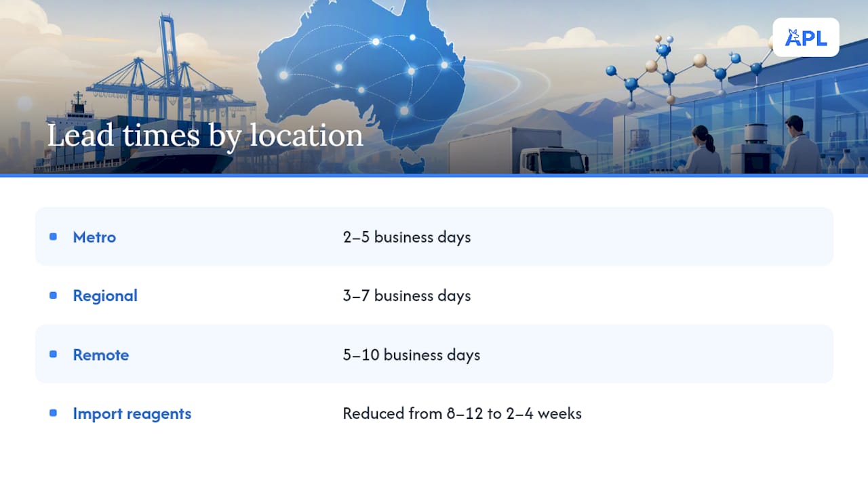The image size is (868, 488).
Task: Select the Metro label
Action: tap(94, 237)
